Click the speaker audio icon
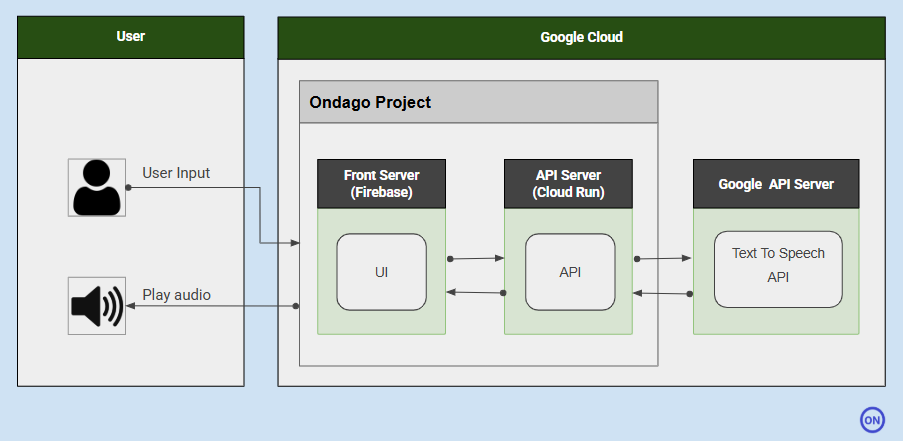This screenshot has height=441, width=903. pyautogui.click(x=97, y=306)
